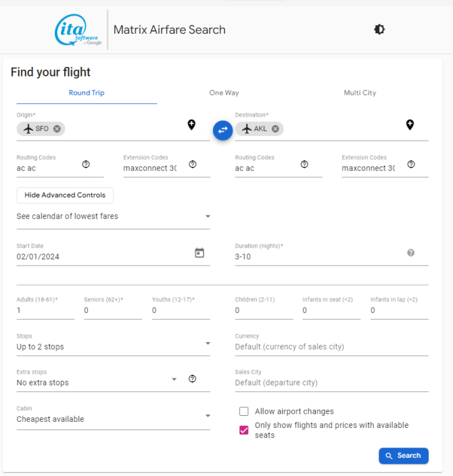
Task: Open help for destination Routing Codes
Action: coord(304,164)
